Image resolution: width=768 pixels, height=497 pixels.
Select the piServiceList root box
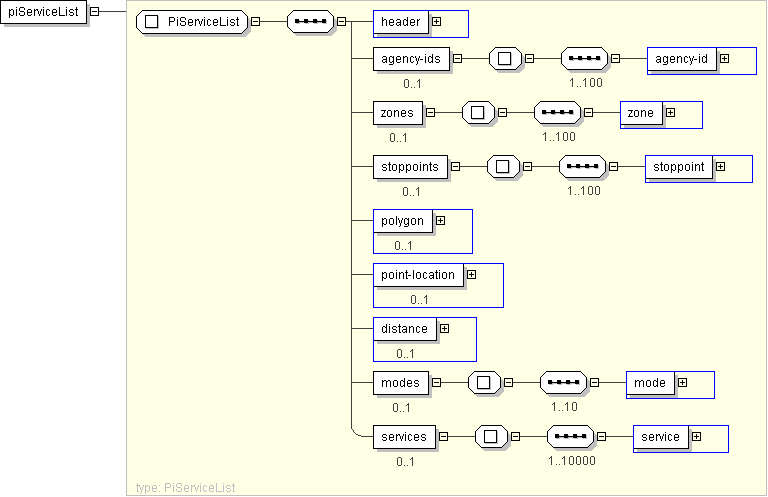(x=43, y=12)
